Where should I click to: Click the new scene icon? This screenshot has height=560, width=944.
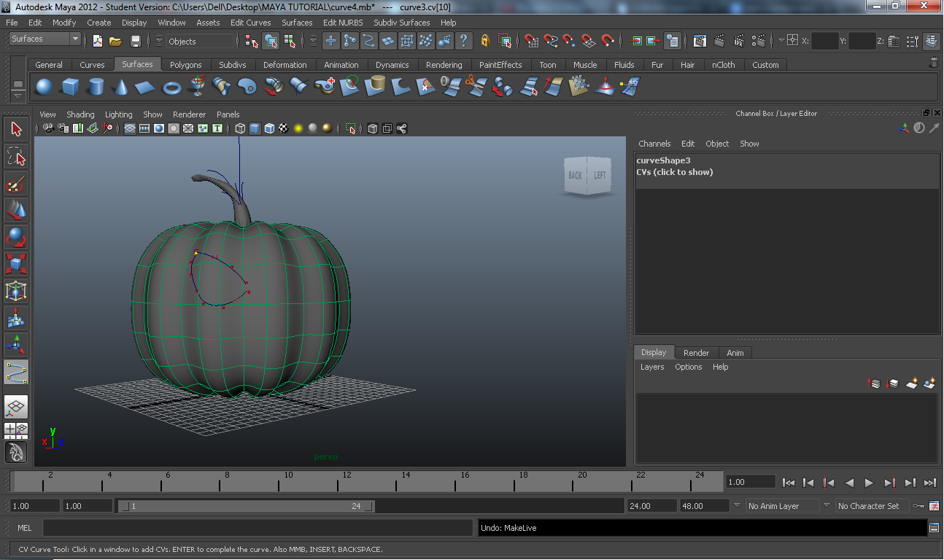tap(97, 42)
